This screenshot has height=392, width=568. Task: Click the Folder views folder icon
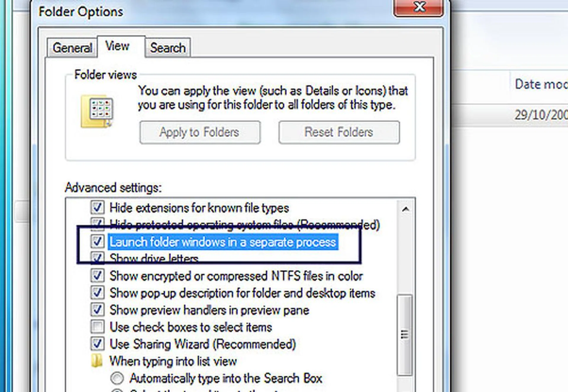pyautogui.click(x=97, y=112)
